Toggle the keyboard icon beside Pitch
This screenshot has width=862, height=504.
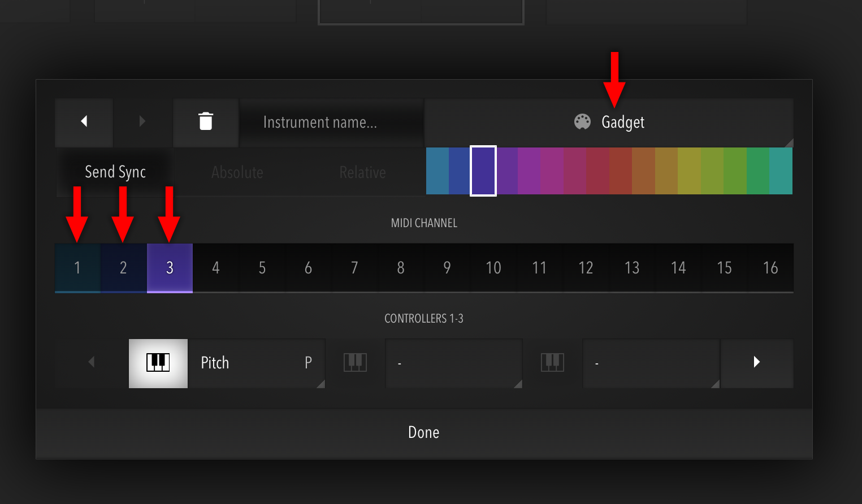click(158, 363)
